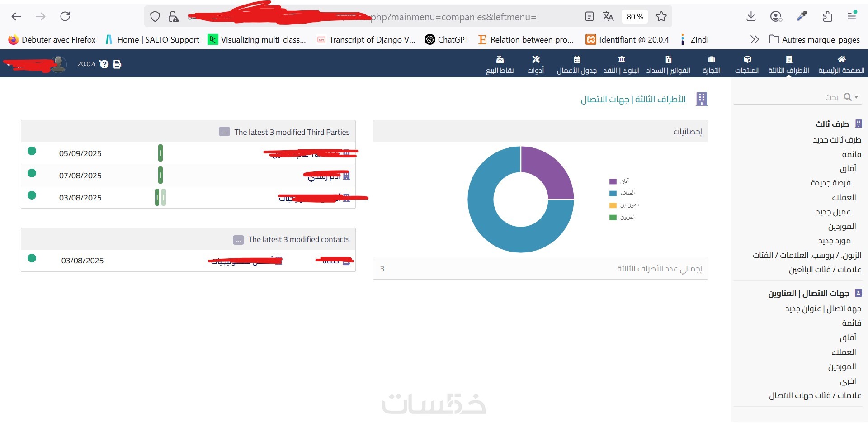Click the New customer (عميل جديد) link

[x=833, y=212]
